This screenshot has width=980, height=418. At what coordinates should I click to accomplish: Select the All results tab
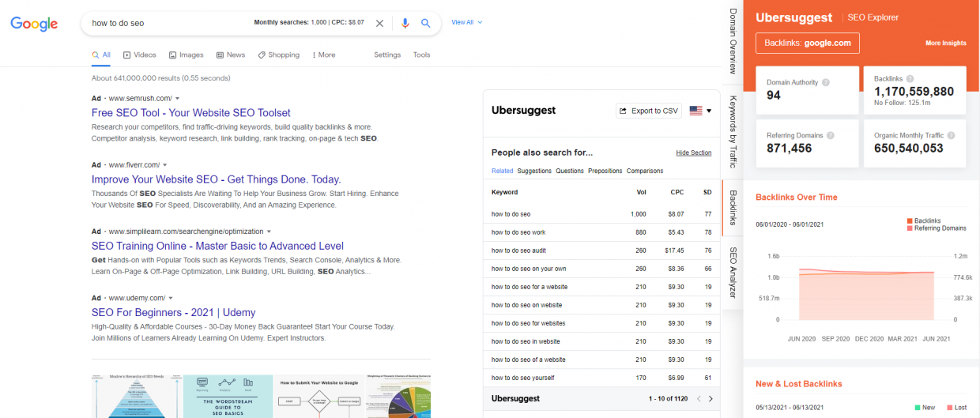click(x=101, y=55)
